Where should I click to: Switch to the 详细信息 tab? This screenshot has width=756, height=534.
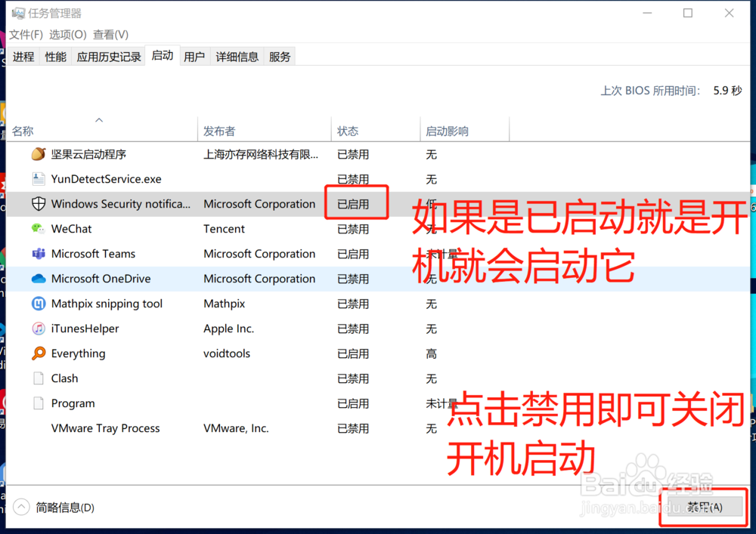[x=237, y=57]
